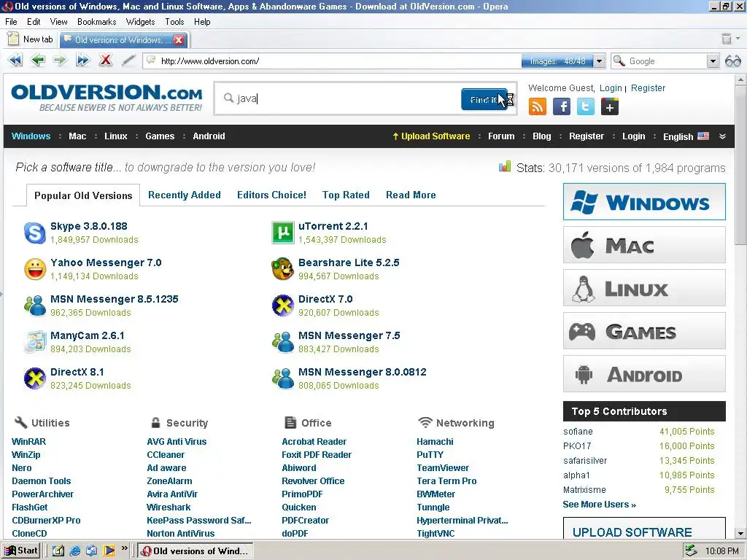Click the Fast Forward navigation button
Screen dimensions: 747x560
click(x=82, y=61)
